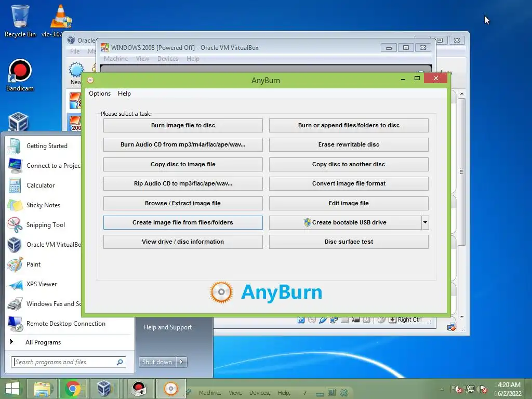Open View menu in WINDOWS 2008 VirtualBox window
The width and height of the screenshot is (532, 399).
pyautogui.click(x=142, y=59)
